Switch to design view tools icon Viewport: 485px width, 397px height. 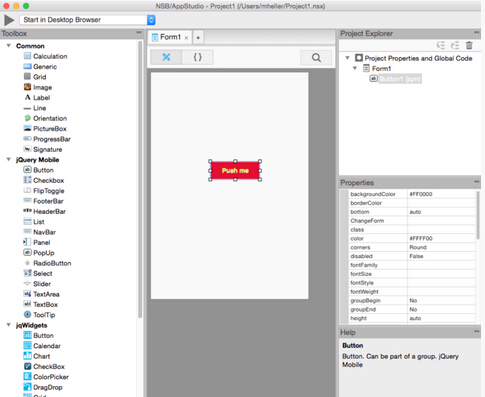tap(166, 57)
